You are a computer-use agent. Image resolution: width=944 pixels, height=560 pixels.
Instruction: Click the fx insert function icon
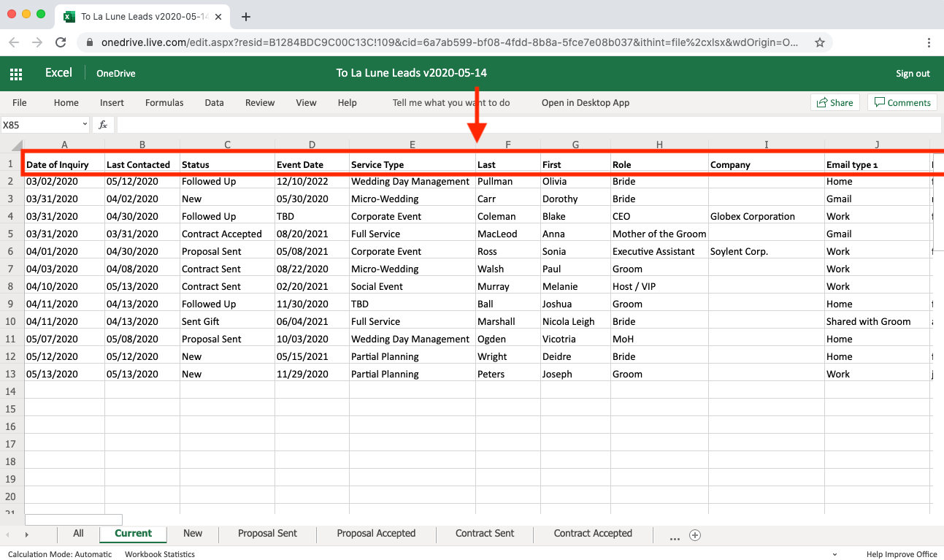pyautogui.click(x=103, y=125)
